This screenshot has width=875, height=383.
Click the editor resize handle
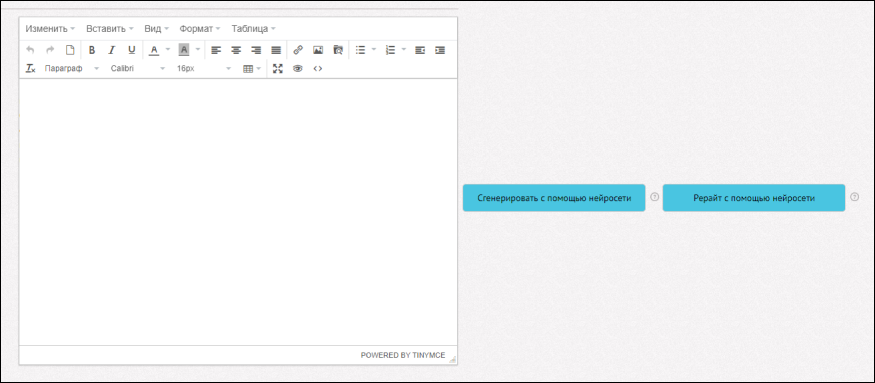click(x=452, y=360)
